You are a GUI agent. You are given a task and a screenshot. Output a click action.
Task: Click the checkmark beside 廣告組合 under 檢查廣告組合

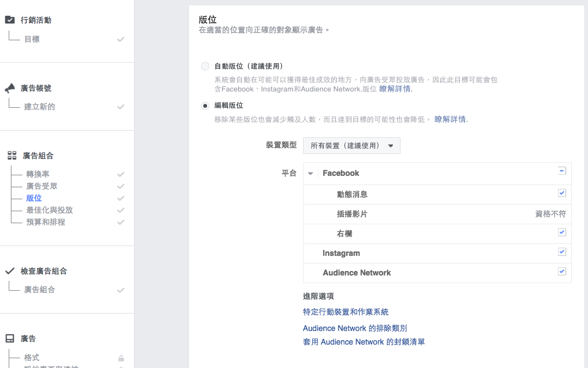[x=120, y=290]
